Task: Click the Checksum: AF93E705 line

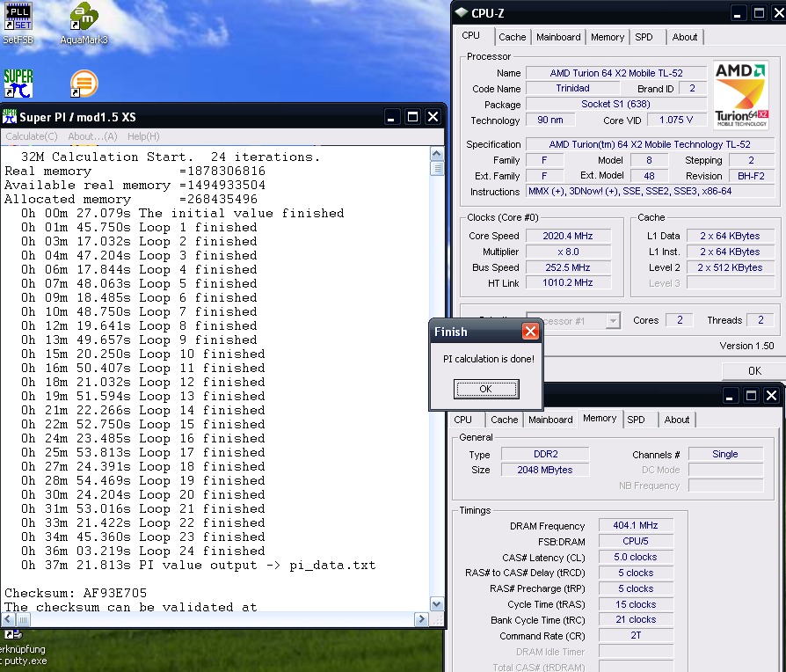Action: [x=76, y=593]
